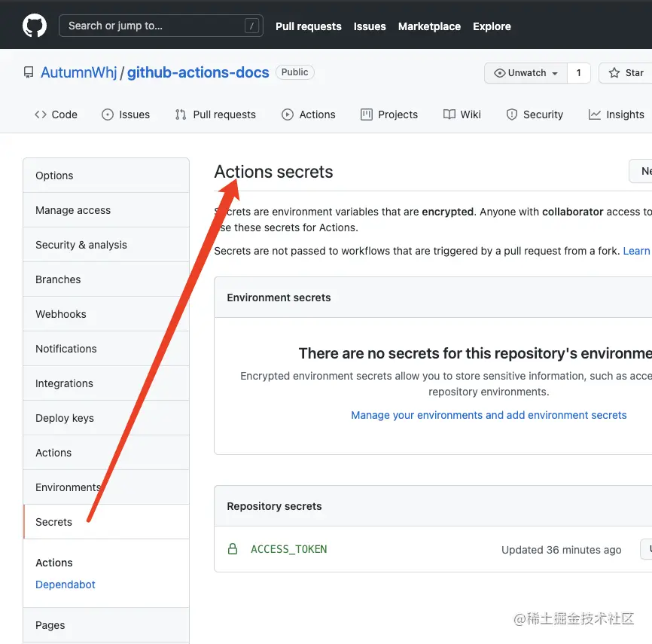Switch to the repository Pull requests tab
This screenshot has width=652, height=644.
point(215,114)
